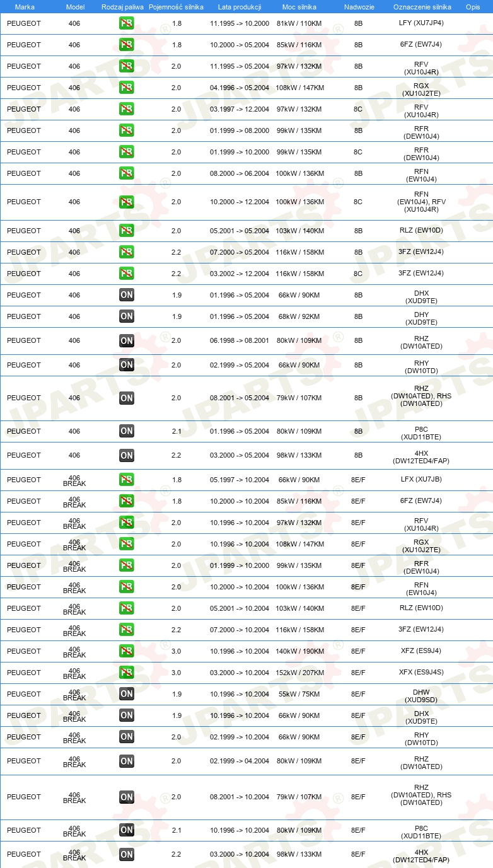Click the petrol icon in the 03.2002 -> 12.2004 3FZ row

[x=126, y=274]
